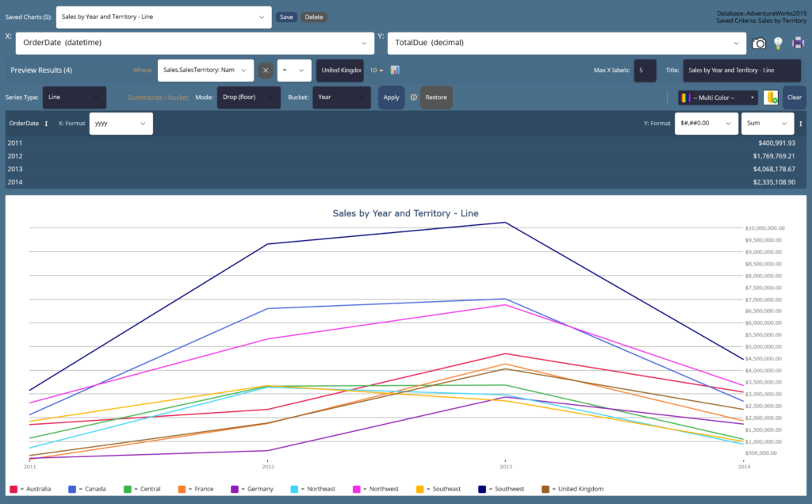Click the bar chart icon beside the 10 limit
Screen dimensions: 812x504
[395, 70]
